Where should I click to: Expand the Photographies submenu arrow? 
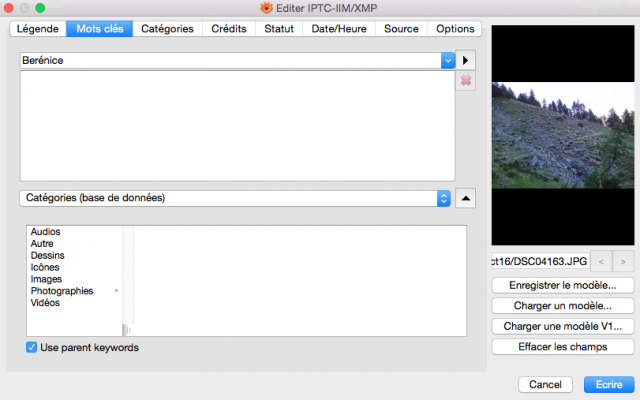[117, 291]
